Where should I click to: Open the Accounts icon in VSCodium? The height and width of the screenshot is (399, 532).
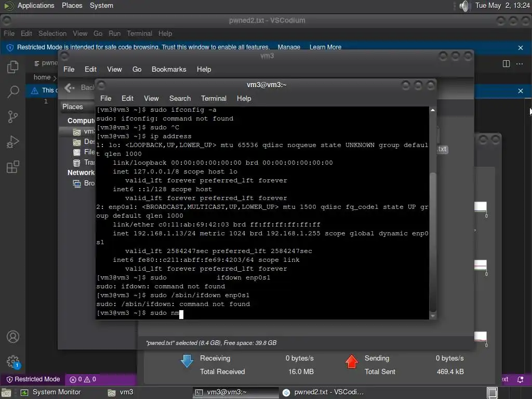[x=13, y=337]
